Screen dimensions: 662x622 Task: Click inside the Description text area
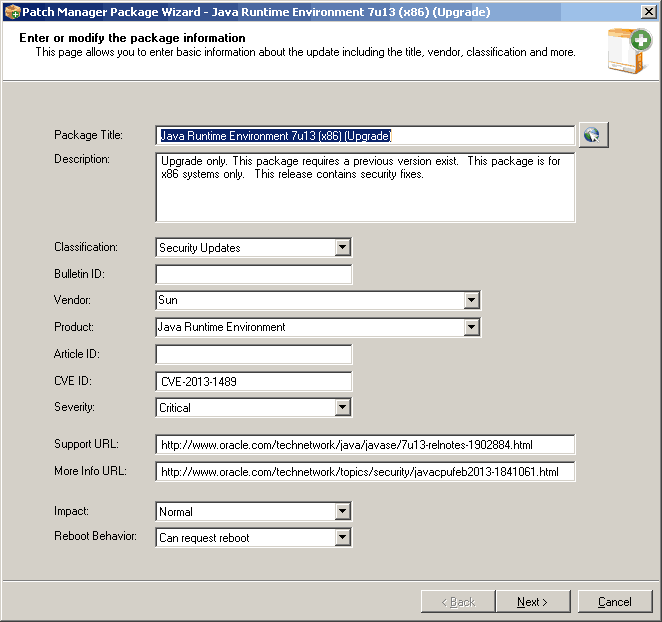(365, 187)
